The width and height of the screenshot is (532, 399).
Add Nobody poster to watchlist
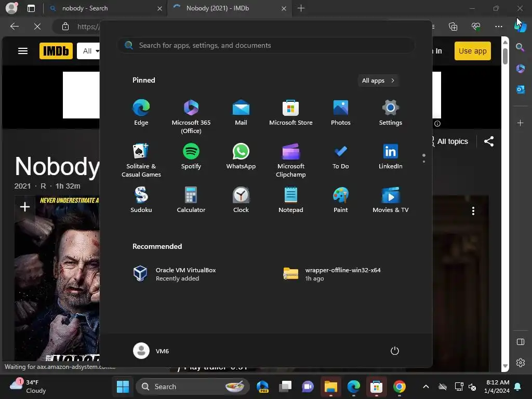(25, 207)
